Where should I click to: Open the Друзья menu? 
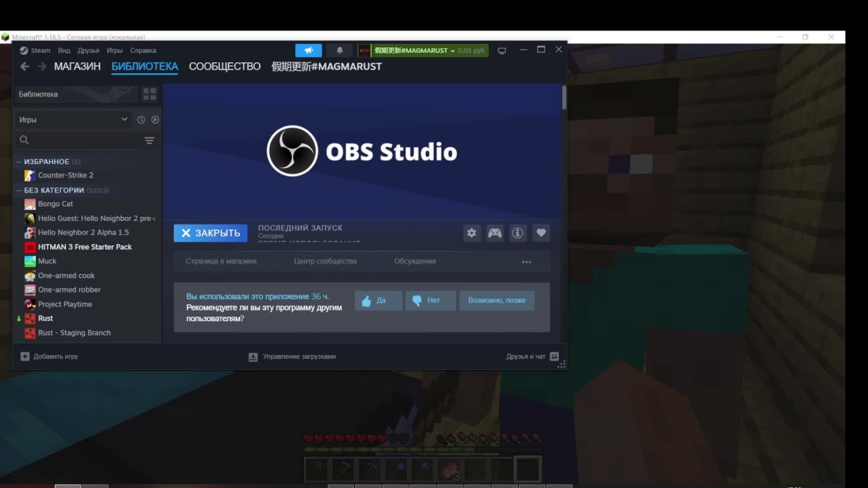coord(88,51)
